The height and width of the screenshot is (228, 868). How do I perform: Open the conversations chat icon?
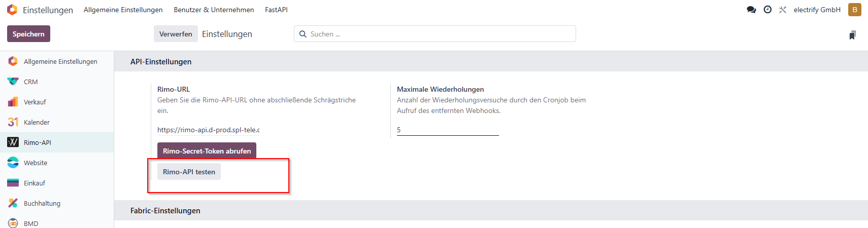[x=751, y=10]
